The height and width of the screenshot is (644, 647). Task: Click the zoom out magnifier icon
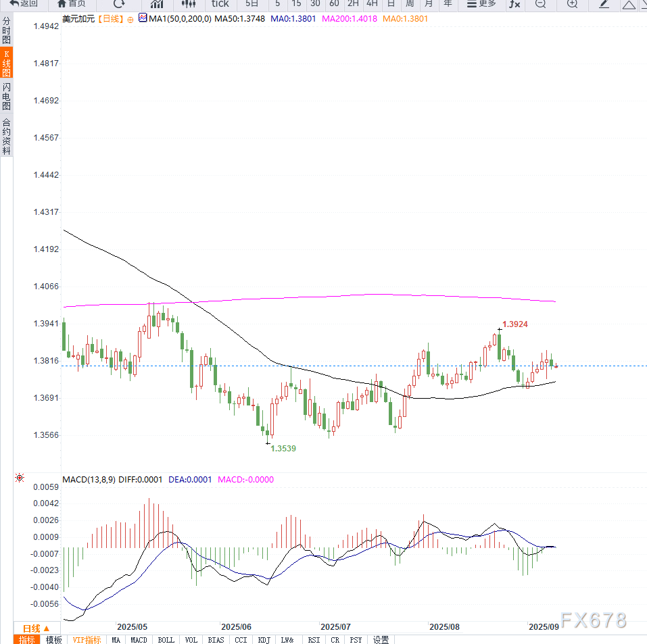click(540, 4)
